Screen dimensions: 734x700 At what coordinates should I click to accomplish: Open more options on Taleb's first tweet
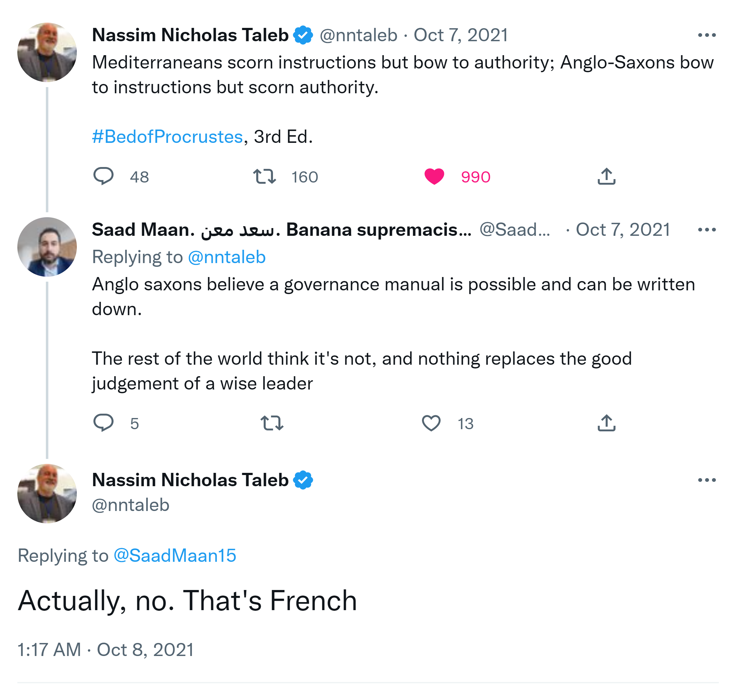click(706, 35)
